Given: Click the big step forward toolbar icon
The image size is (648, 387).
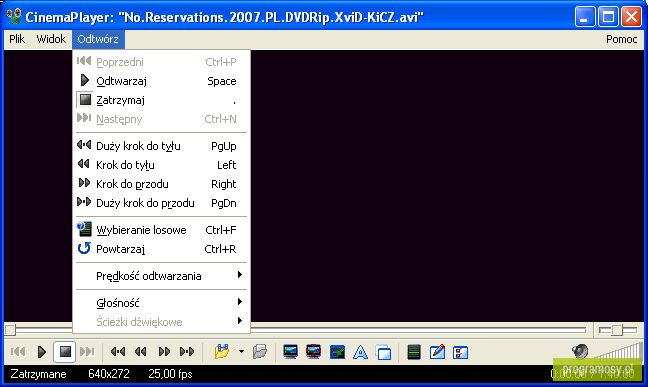Looking at the screenshot, I should point(187,352).
